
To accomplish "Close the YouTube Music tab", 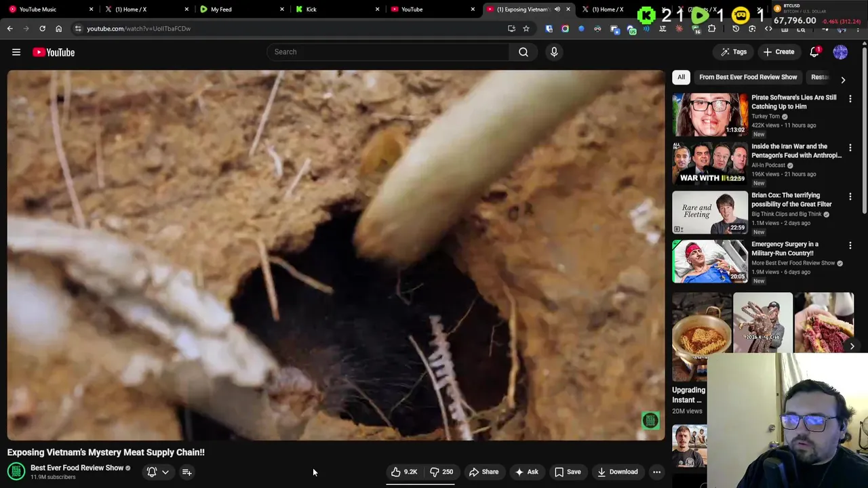I will (91, 9).
